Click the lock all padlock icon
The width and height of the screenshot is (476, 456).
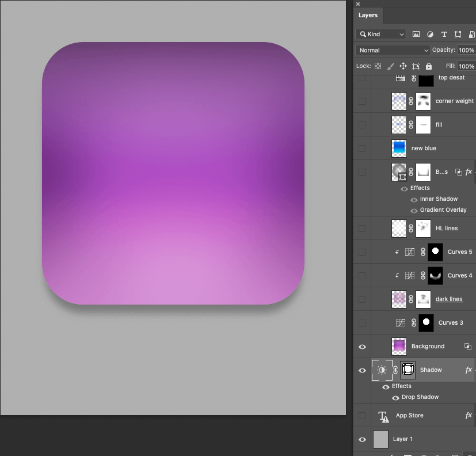click(x=429, y=66)
